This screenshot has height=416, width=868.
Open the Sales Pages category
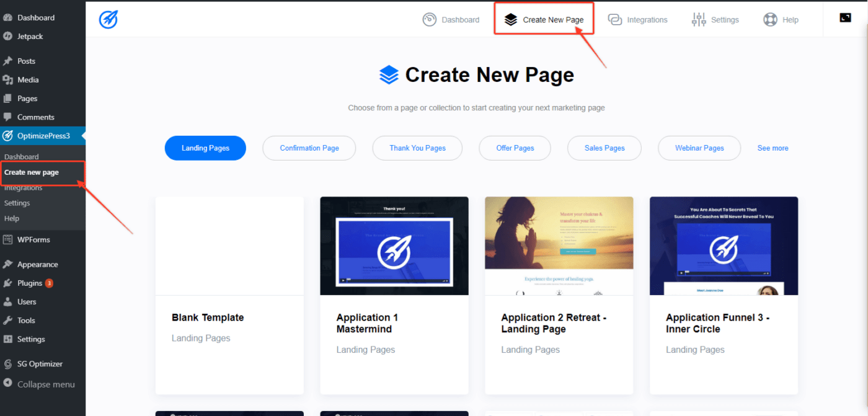[604, 148]
